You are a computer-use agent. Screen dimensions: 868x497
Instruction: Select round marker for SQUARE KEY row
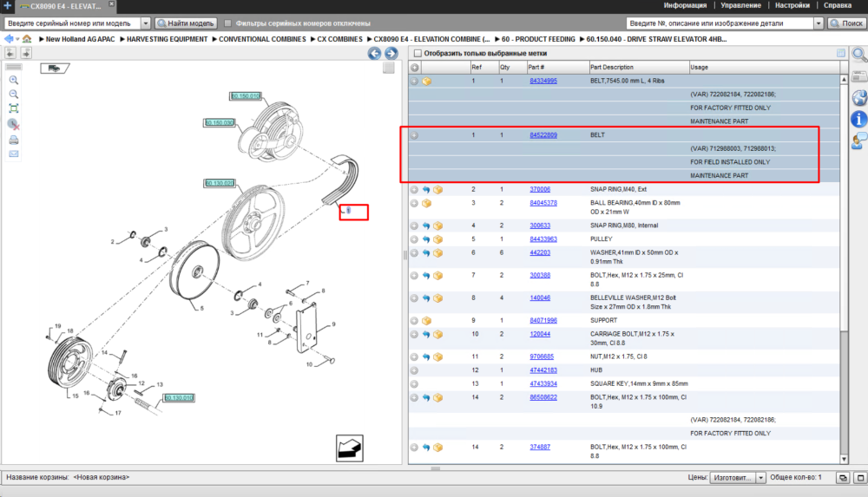click(414, 383)
